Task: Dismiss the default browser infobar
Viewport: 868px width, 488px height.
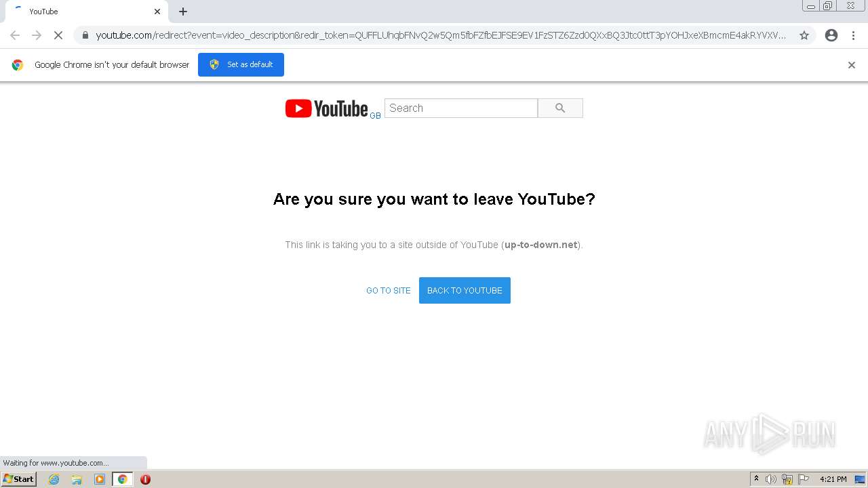Action: [852, 65]
